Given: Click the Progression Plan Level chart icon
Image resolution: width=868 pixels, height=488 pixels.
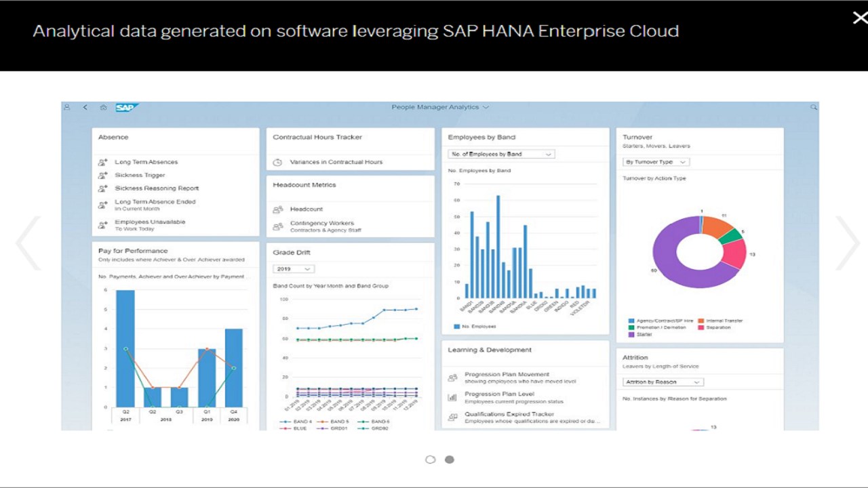Looking at the screenshot, I should pyautogui.click(x=452, y=398).
